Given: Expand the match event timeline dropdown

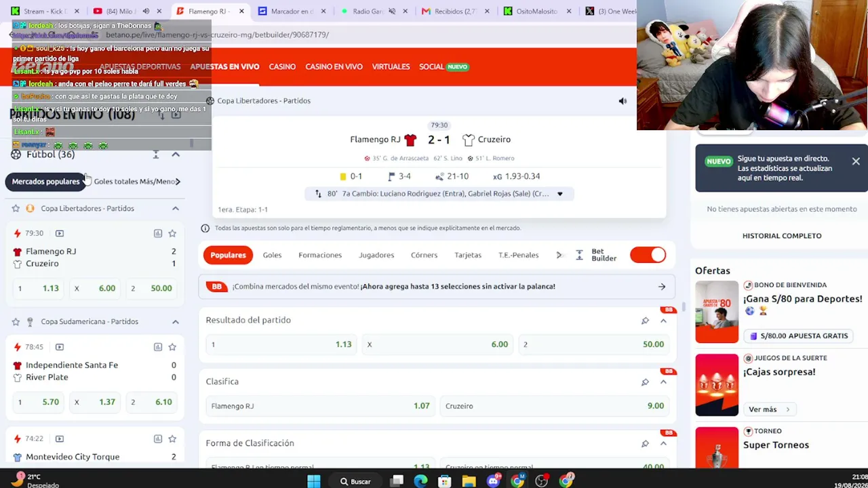Looking at the screenshot, I should click(x=559, y=194).
